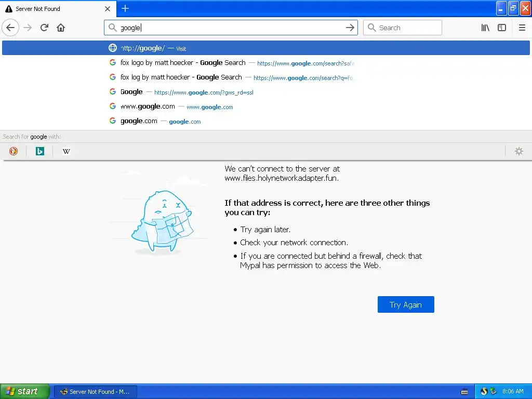Click 'Check your network connection.' text

pyautogui.click(x=294, y=243)
